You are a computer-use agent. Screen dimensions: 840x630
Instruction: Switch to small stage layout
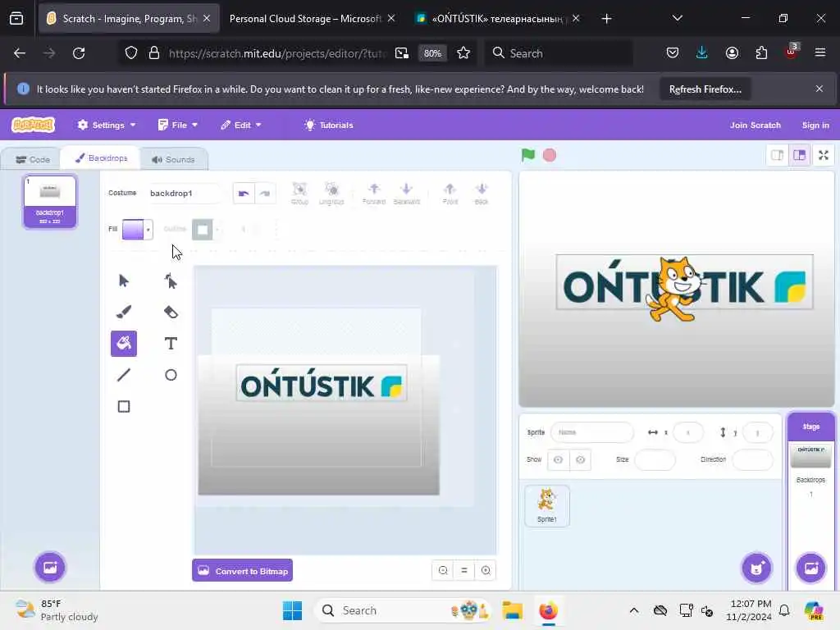pyautogui.click(x=778, y=155)
